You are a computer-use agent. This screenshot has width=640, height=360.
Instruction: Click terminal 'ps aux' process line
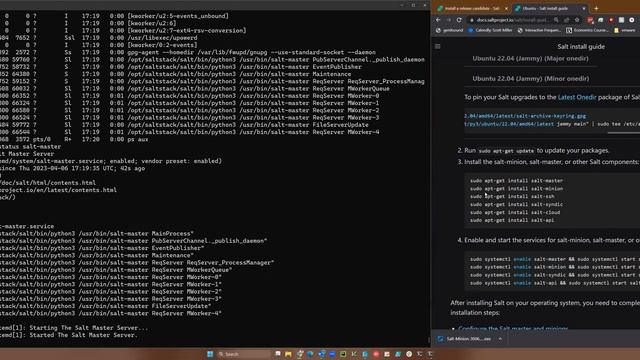[x=74, y=140]
